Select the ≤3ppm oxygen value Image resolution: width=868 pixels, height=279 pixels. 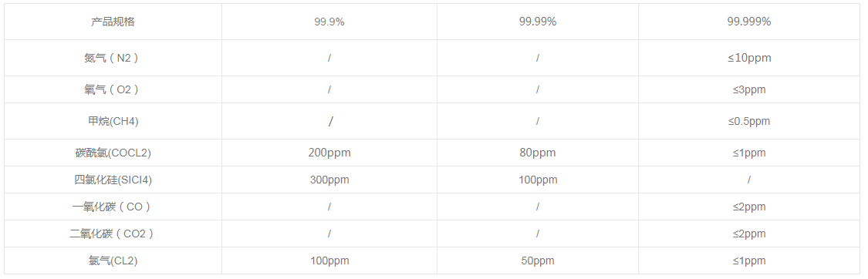[x=749, y=89]
